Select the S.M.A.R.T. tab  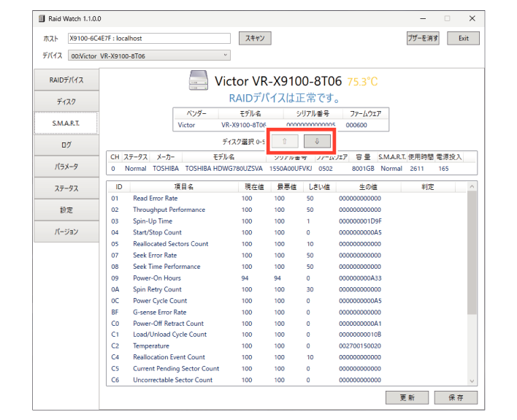[66, 123]
